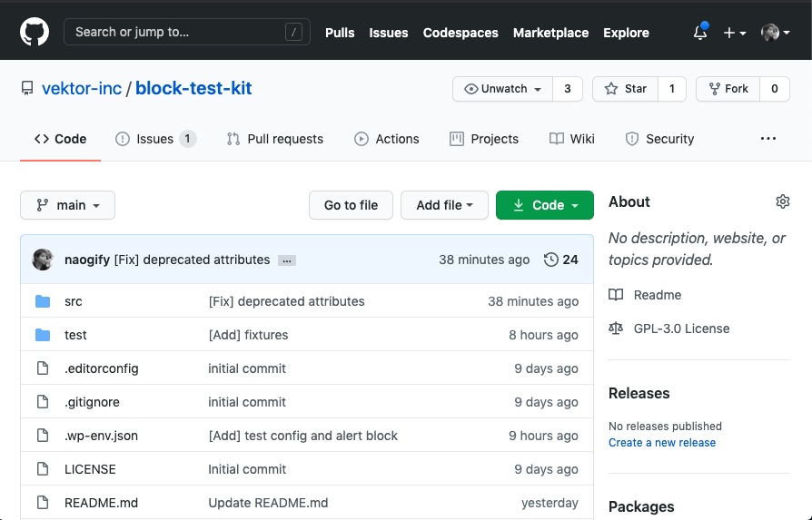Open the GitHub home logo
Screen dimensions: 812x520
click(x=35, y=32)
